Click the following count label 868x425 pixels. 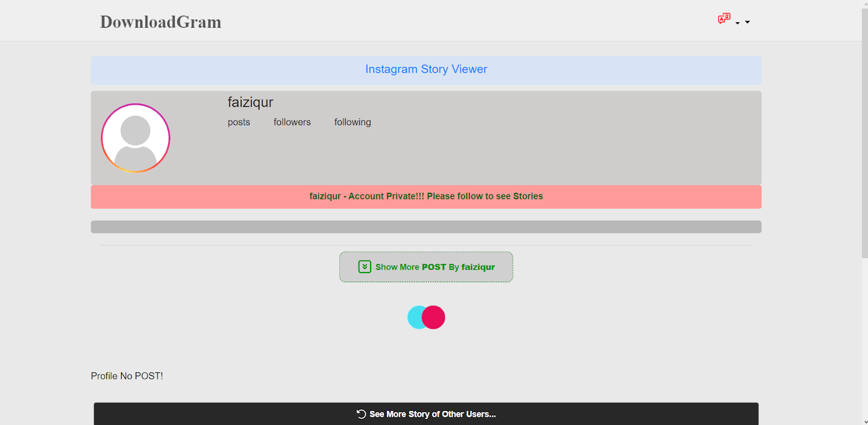click(x=353, y=122)
